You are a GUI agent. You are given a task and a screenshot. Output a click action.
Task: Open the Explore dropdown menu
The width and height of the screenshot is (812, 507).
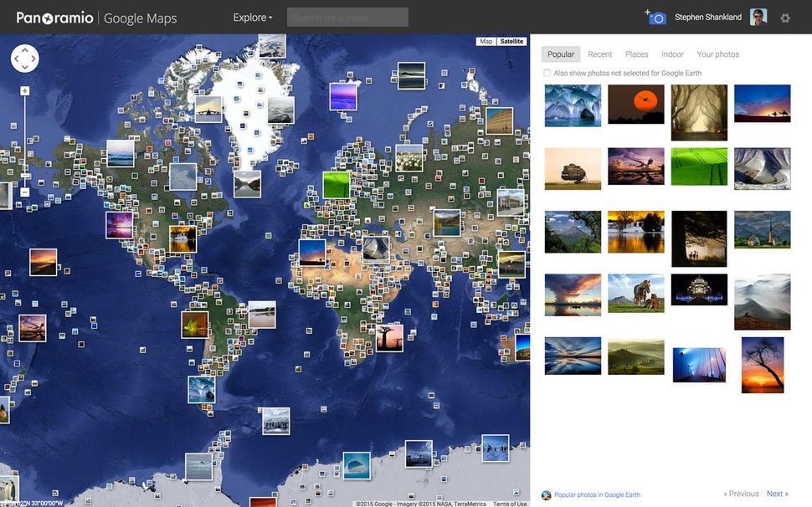pyautogui.click(x=251, y=17)
